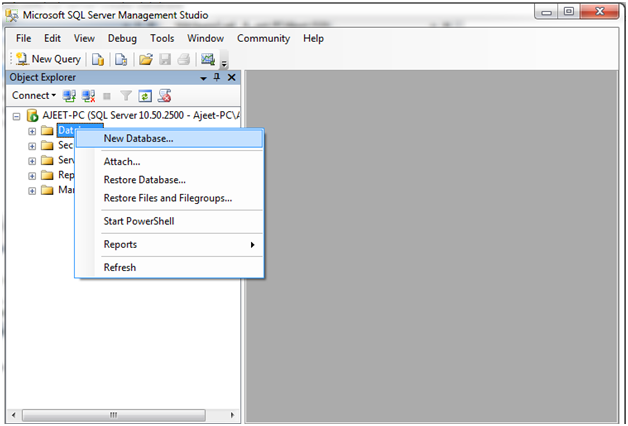
Task: Click the Print icon in toolbar
Action: point(183,59)
